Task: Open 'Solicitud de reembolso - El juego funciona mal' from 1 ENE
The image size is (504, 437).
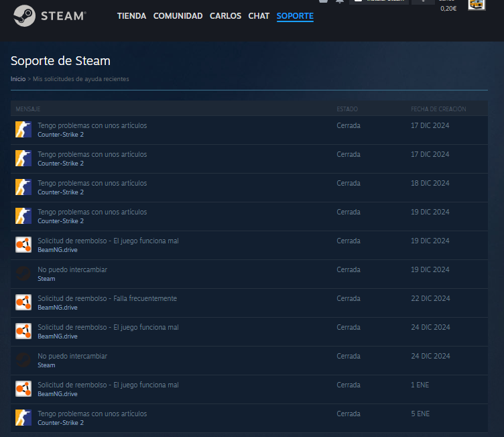Action: pyautogui.click(x=108, y=385)
